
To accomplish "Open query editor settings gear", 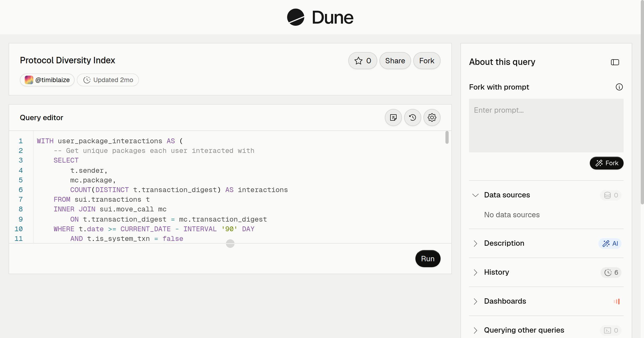I will pyautogui.click(x=432, y=117).
